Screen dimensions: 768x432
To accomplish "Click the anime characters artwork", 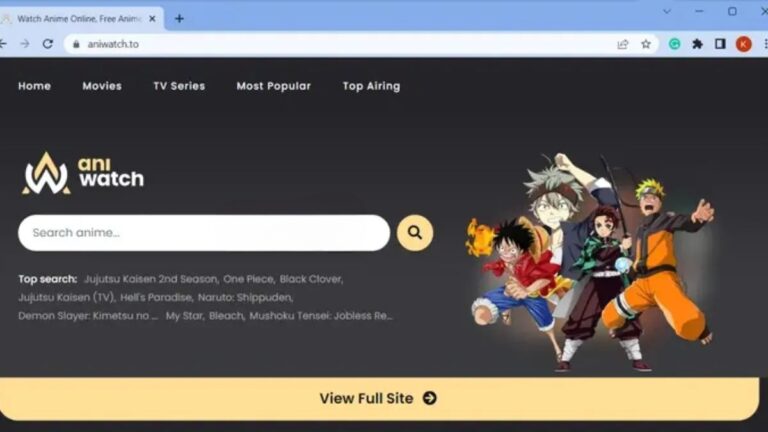I will pos(590,262).
